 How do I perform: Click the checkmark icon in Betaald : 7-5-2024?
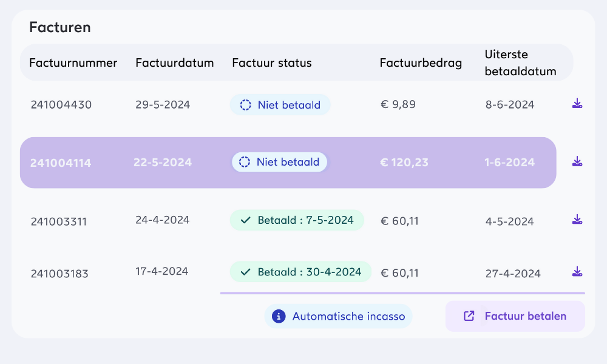[245, 220]
